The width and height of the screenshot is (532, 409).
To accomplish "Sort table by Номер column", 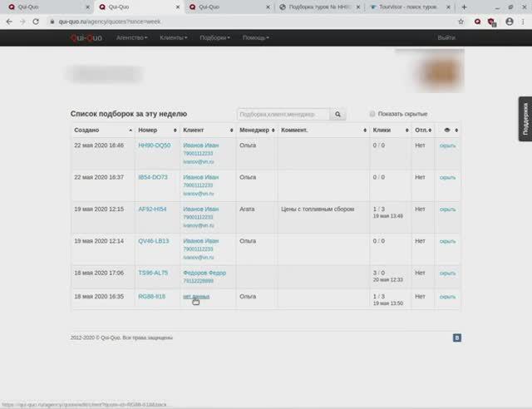I will coord(157,131).
